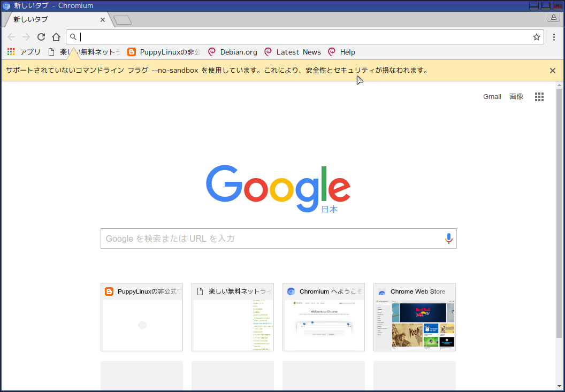This screenshot has height=392, width=565.
Task: Open the Chrome Web Store thumbnail tile
Action: tap(414, 317)
